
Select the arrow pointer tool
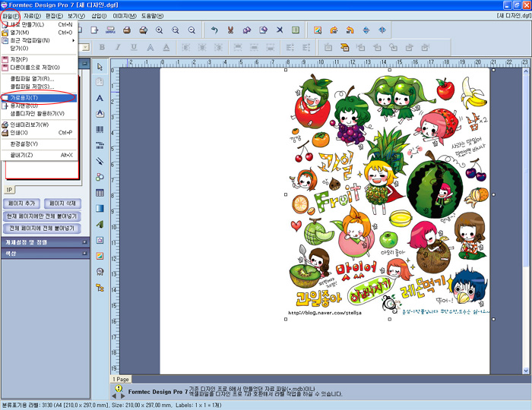[100, 66]
